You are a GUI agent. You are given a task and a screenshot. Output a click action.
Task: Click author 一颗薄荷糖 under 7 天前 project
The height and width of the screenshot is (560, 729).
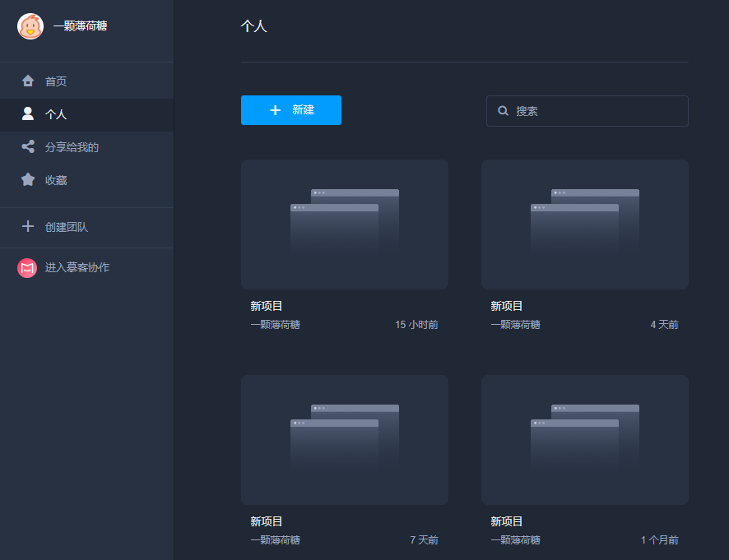coord(276,540)
